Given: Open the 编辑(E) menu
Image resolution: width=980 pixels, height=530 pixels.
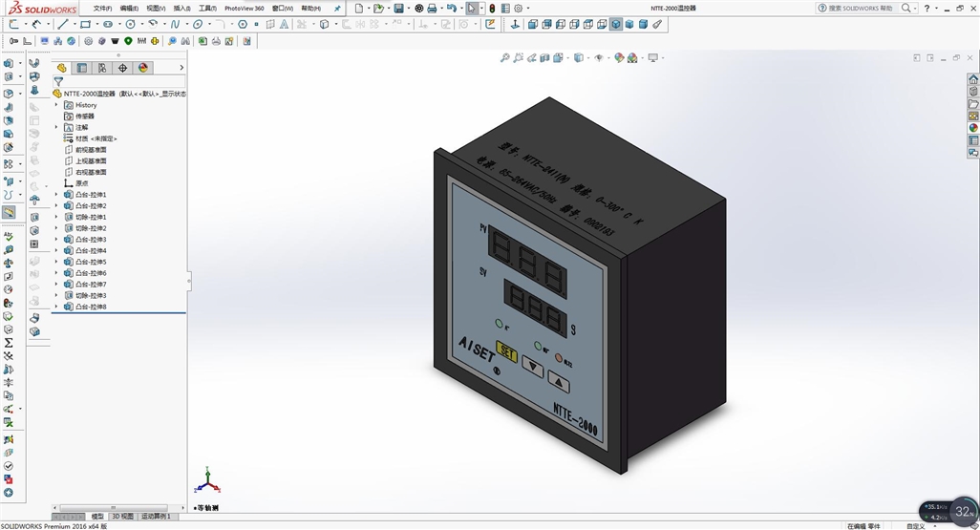Looking at the screenshot, I should (x=129, y=9).
